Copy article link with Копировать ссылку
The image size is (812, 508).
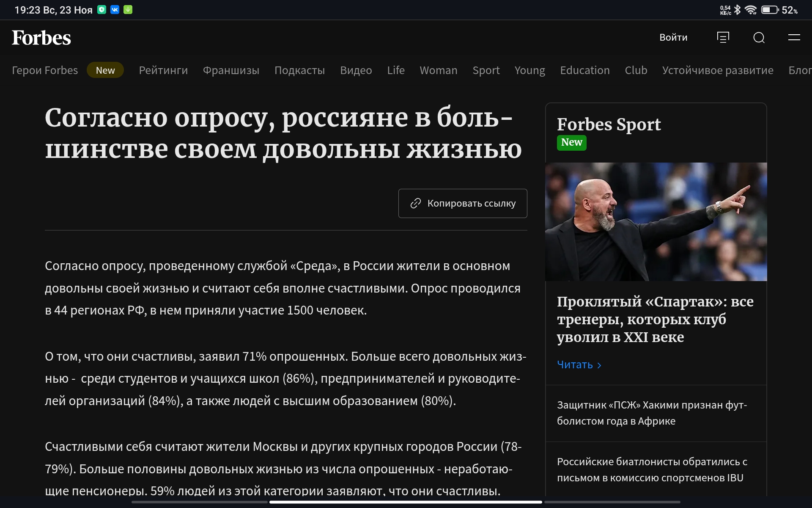click(x=463, y=203)
